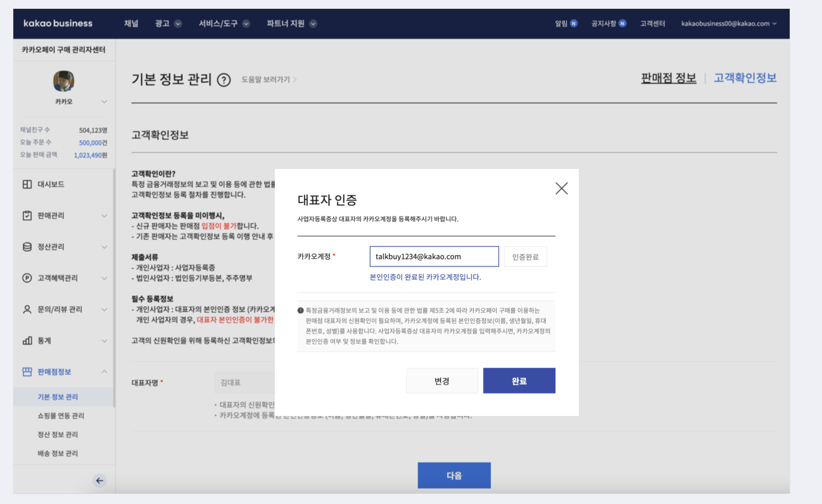Click the help question mark icon
The image size is (822, 504).
point(224,80)
